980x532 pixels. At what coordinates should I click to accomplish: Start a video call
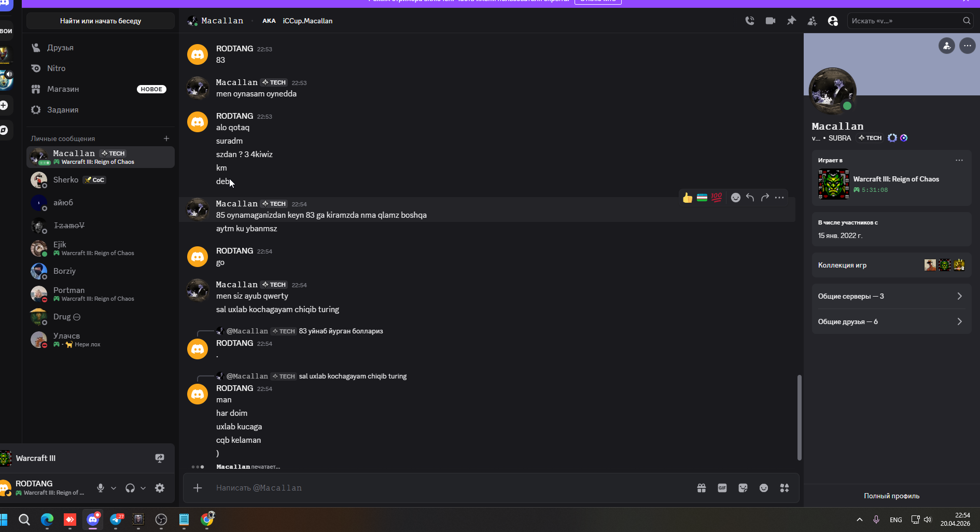[771, 21]
